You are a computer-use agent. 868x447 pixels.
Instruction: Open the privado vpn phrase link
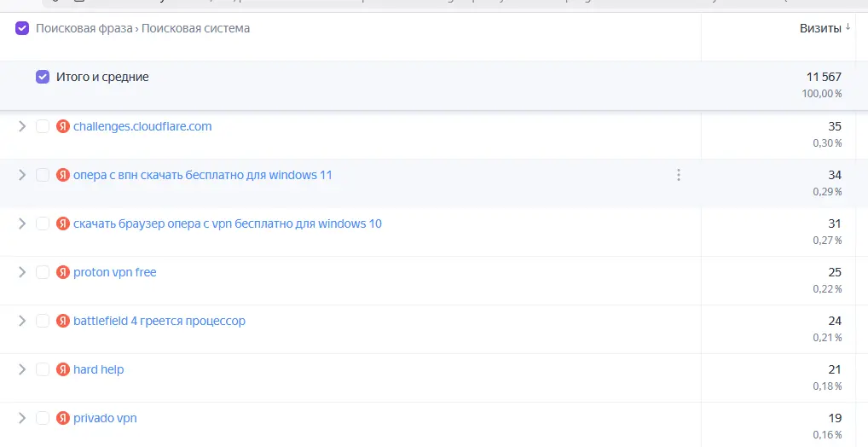click(105, 418)
